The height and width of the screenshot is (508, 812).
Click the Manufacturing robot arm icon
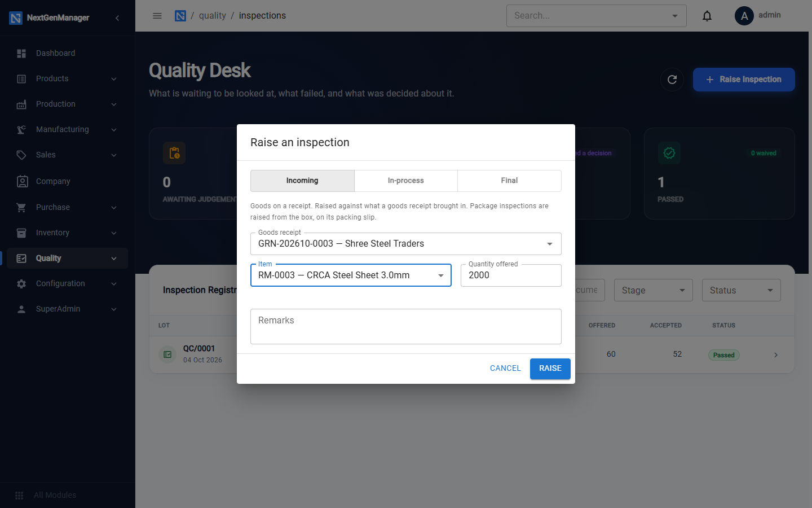click(x=21, y=130)
